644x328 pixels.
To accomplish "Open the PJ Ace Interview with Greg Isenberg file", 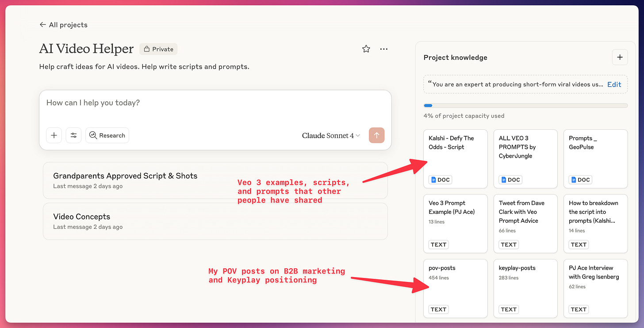I will pyautogui.click(x=595, y=288).
